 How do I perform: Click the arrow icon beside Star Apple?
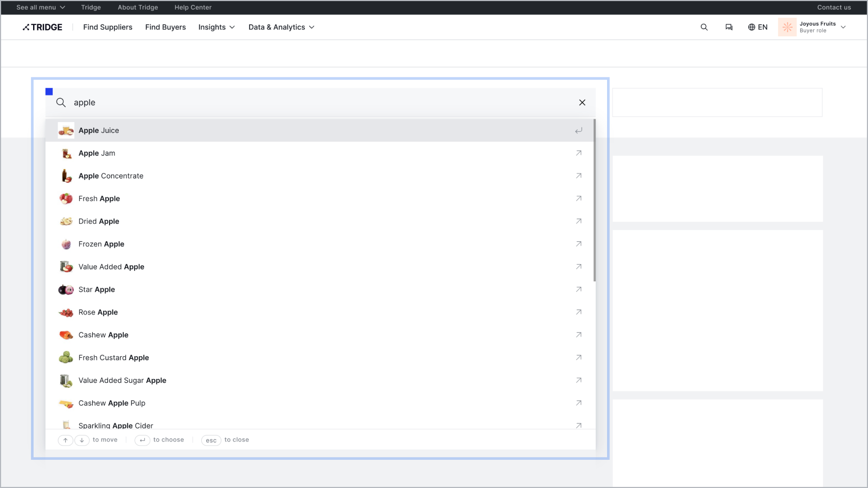(x=578, y=290)
